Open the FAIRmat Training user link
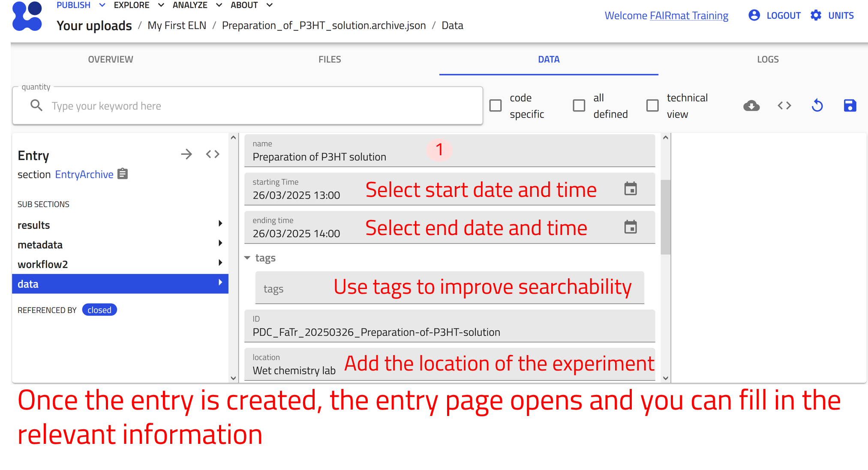This screenshot has width=868, height=470. coord(689,15)
